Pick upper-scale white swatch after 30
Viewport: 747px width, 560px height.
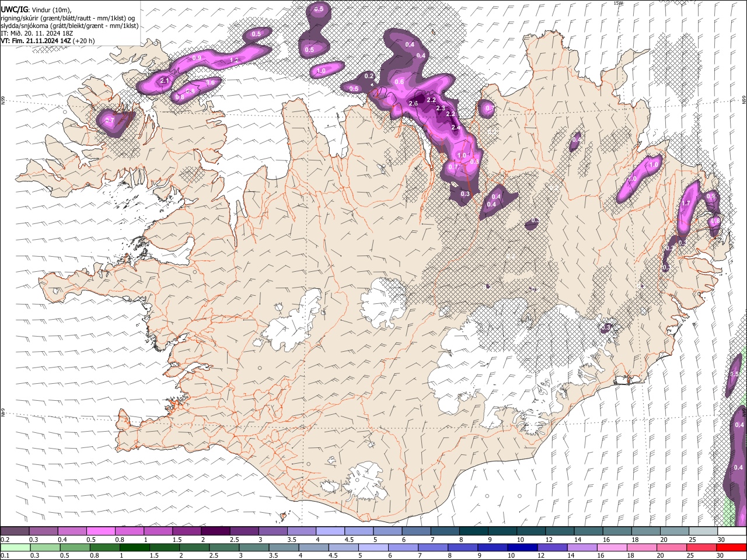(731, 531)
